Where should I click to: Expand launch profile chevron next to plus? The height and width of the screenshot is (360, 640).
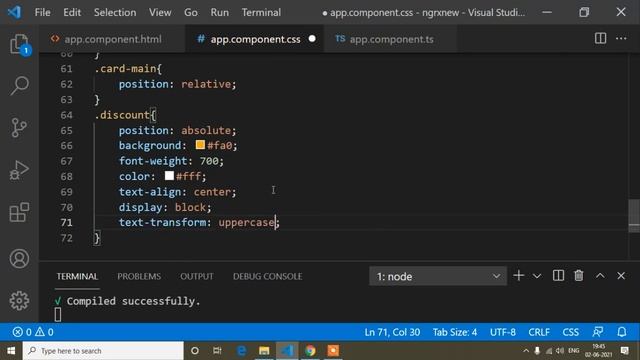(537, 276)
